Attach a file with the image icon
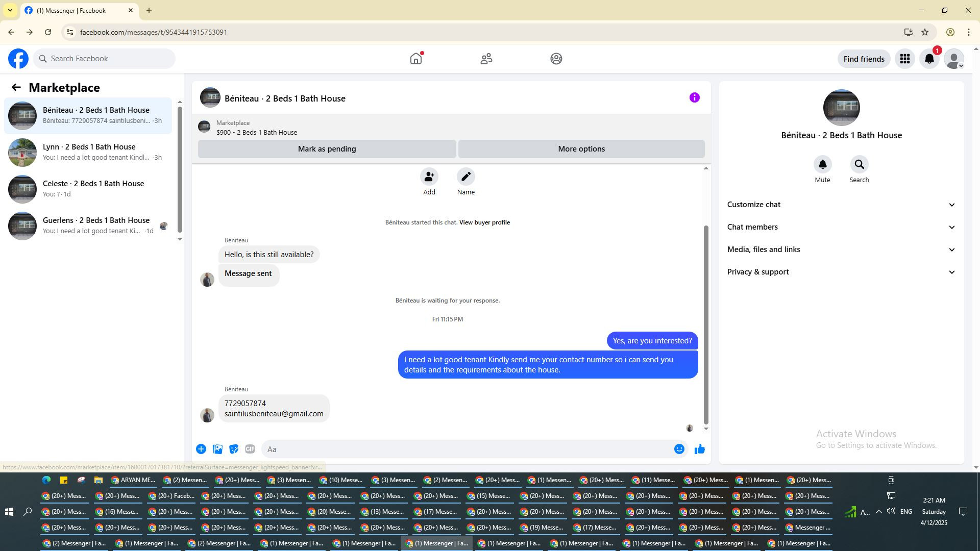 (x=217, y=449)
